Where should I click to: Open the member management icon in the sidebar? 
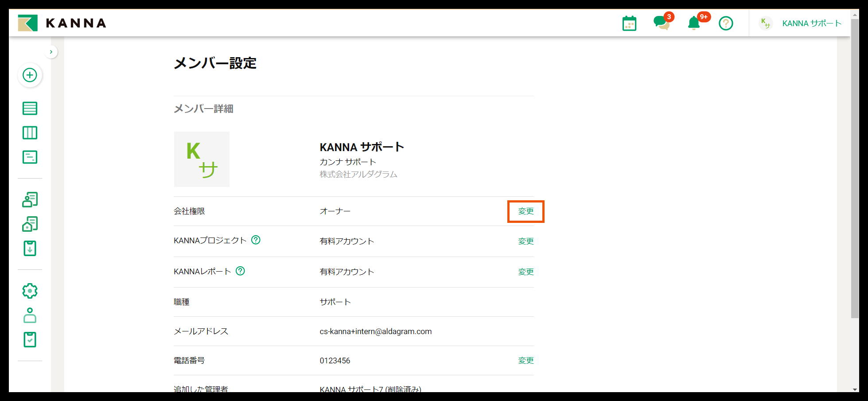(x=30, y=199)
